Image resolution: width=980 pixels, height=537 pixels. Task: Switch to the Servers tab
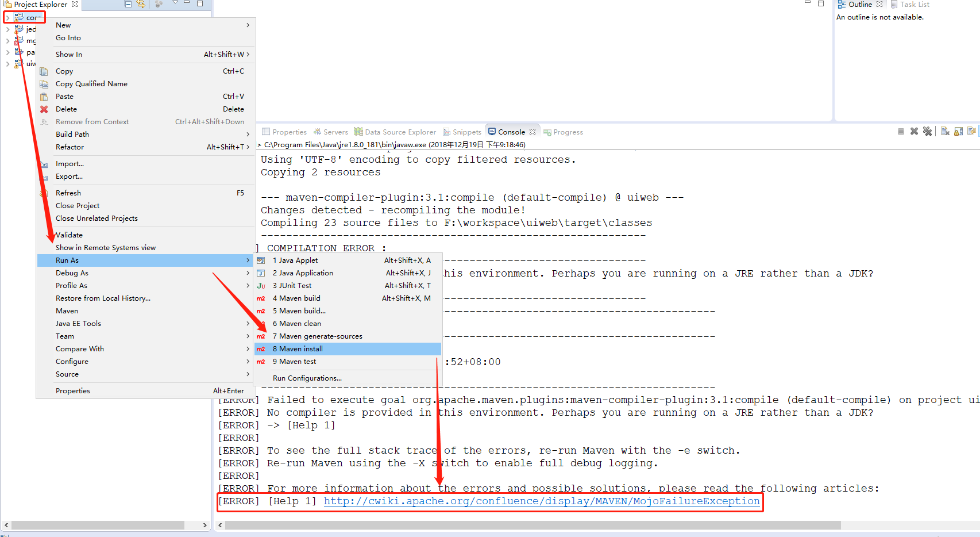click(335, 132)
